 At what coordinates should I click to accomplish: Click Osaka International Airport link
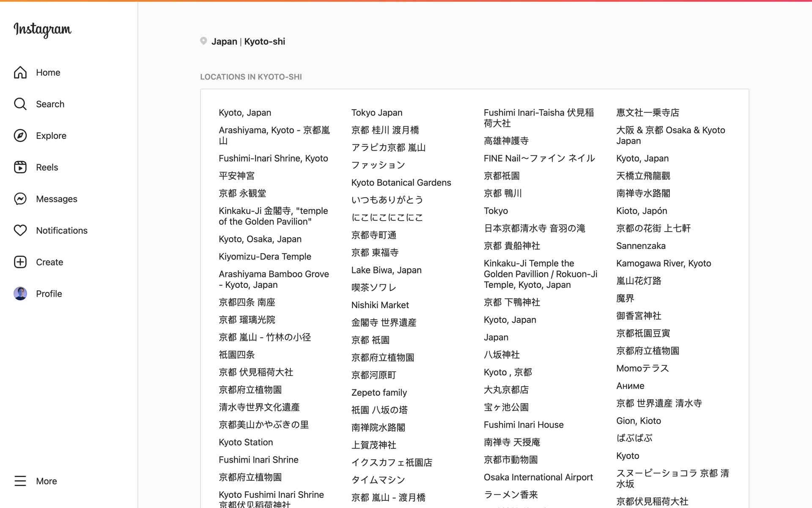pos(538,477)
